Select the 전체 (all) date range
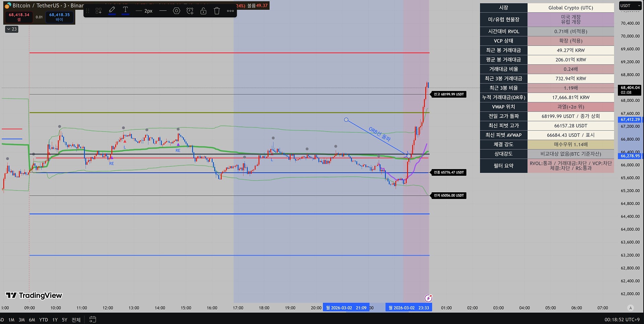Viewport: 644px width, 324px height. pyautogui.click(x=76, y=320)
